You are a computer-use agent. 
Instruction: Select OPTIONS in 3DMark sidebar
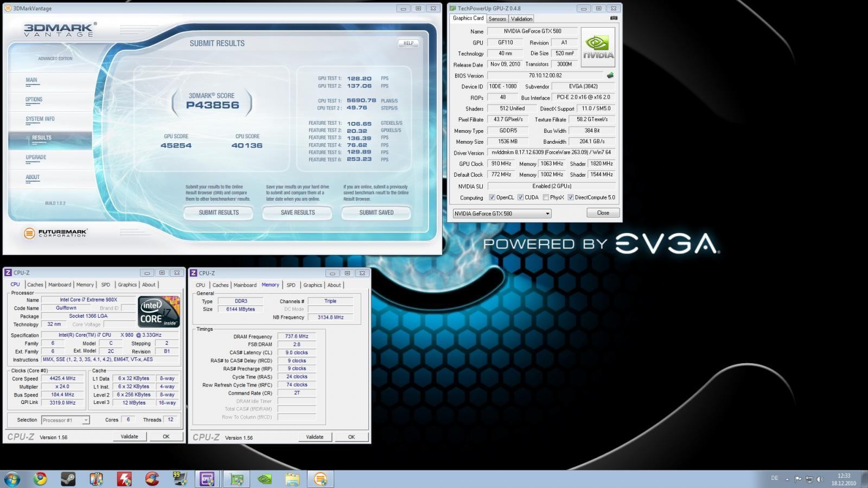coord(34,100)
